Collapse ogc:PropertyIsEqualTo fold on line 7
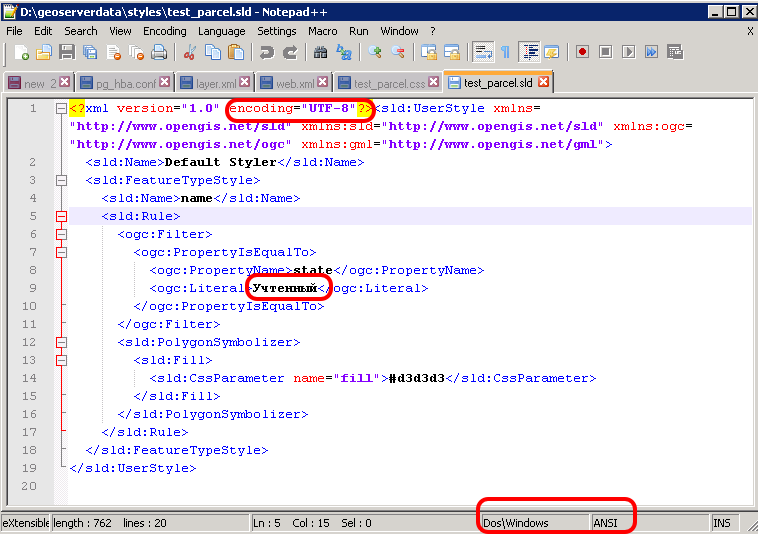Image resolution: width=758 pixels, height=534 pixels. pos(61,252)
